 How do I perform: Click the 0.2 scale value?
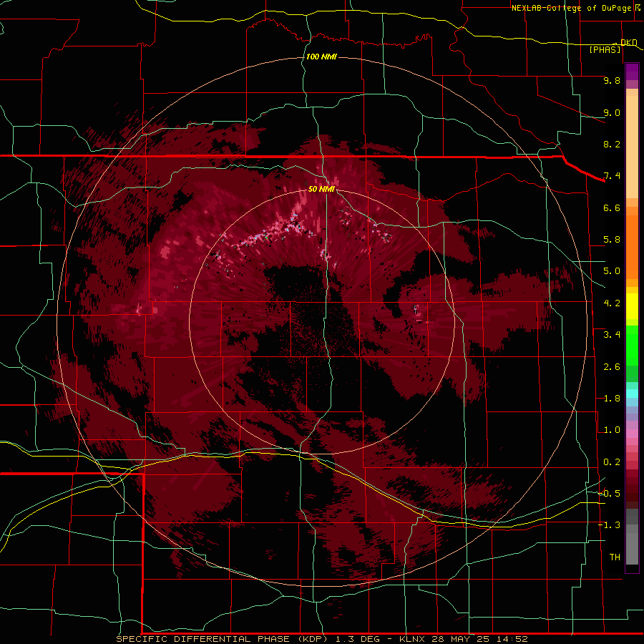pyautogui.click(x=612, y=462)
